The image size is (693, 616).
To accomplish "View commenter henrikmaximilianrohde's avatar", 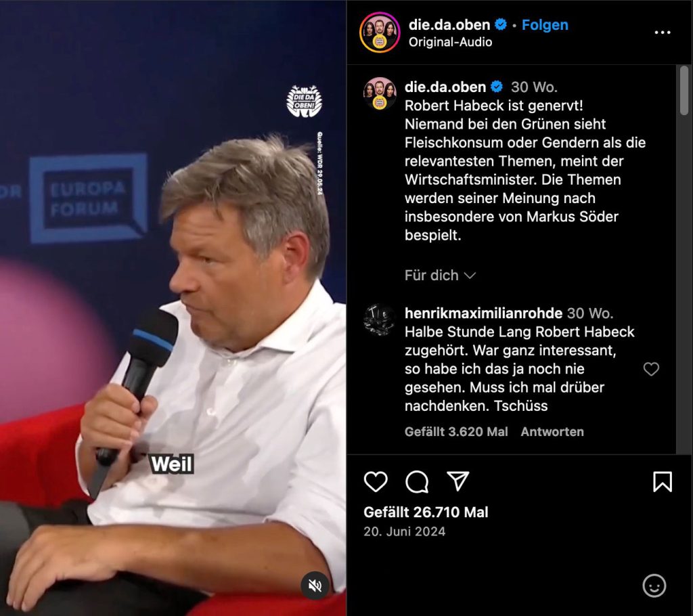I will 379,320.
